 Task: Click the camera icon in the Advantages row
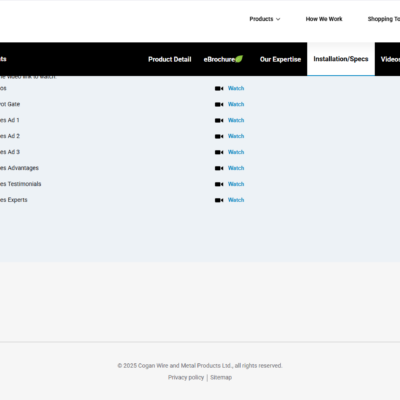pos(219,168)
